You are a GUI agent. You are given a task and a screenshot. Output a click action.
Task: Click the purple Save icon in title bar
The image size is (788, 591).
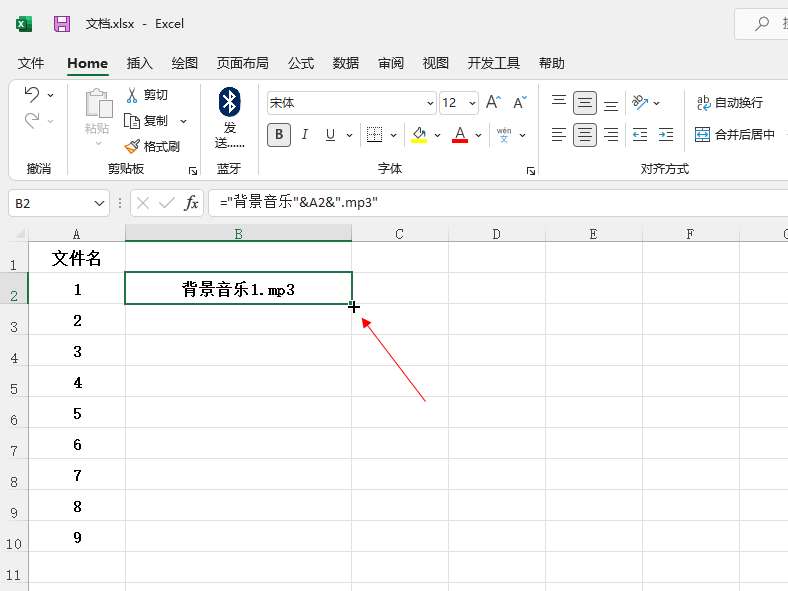click(62, 24)
